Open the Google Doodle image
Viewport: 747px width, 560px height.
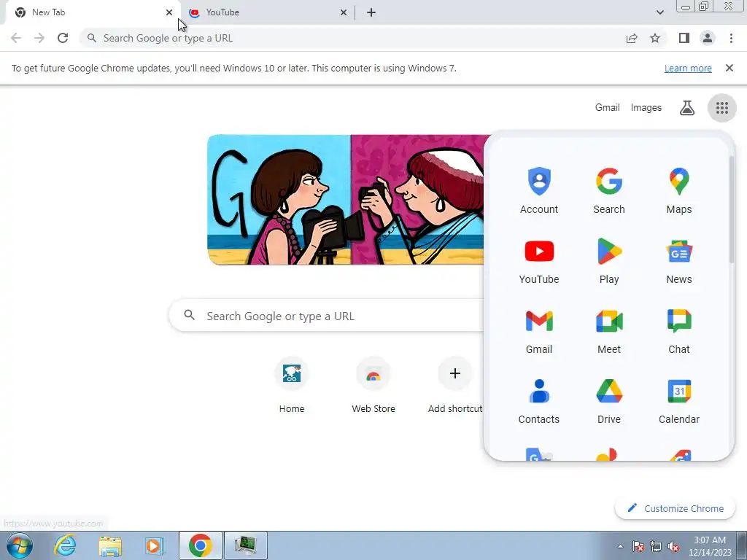345,200
